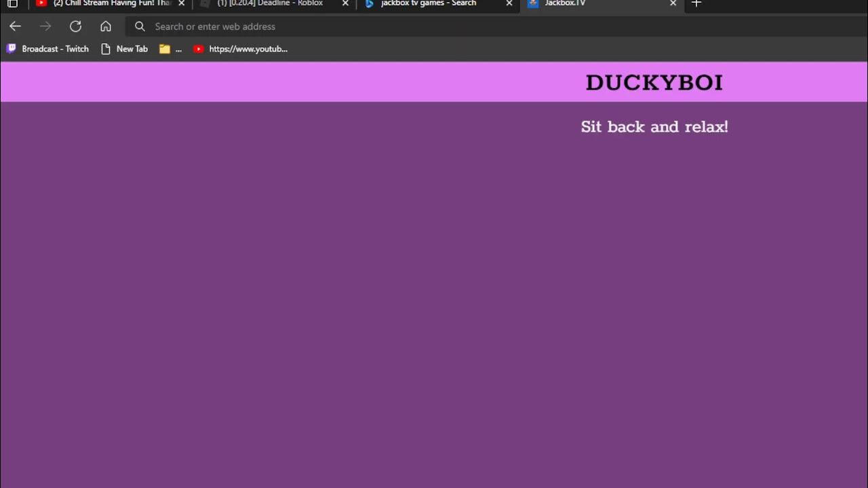This screenshot has width=868, height=488.
Task: Click the DUCKYBOI player name header
Action: point(654,83)
